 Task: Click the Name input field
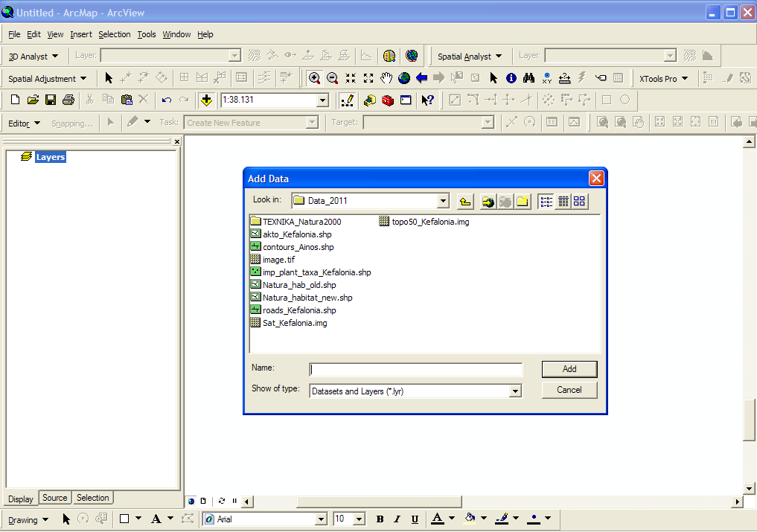415,370
